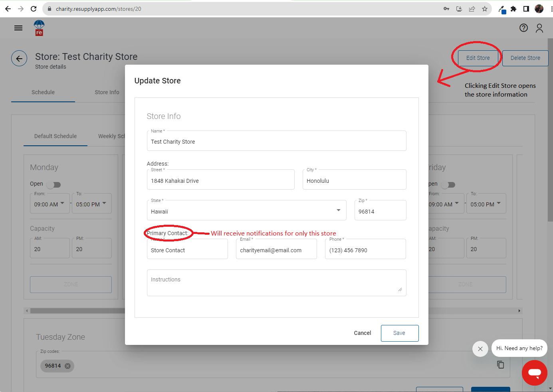Viewport: 553px width, 392px height.
Task: Click the site lock icon in address bar
Action: (x=49, y=9)
